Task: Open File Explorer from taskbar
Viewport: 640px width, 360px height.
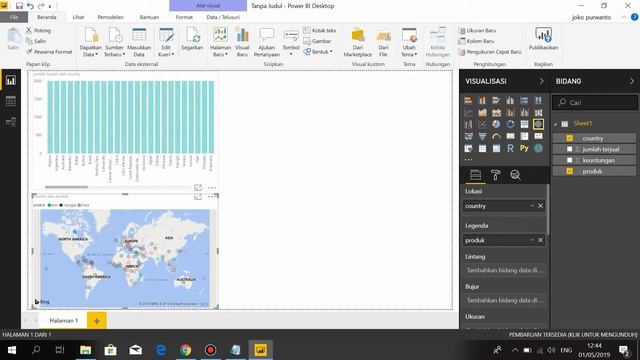Action: tap(85, 350)
